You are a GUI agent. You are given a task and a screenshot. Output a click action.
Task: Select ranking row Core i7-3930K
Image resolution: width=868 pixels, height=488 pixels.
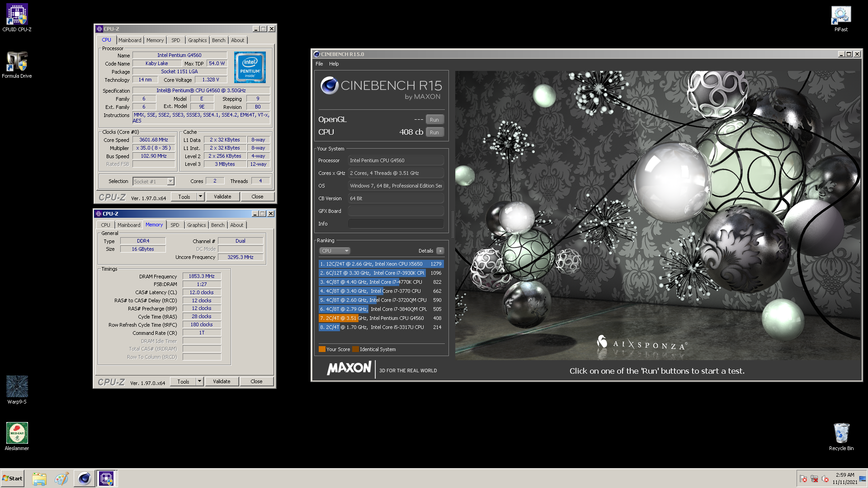[381, 273]
